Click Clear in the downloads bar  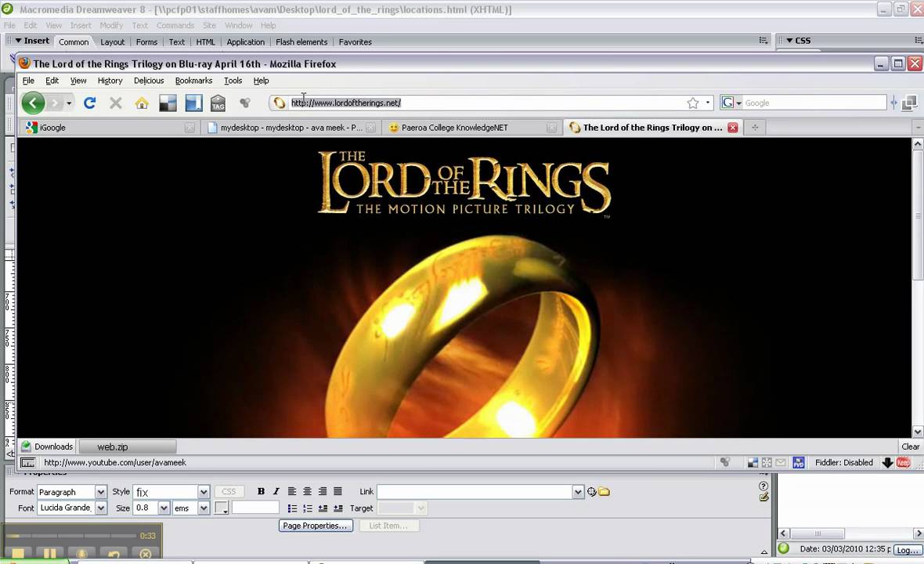tap(910, 446)
